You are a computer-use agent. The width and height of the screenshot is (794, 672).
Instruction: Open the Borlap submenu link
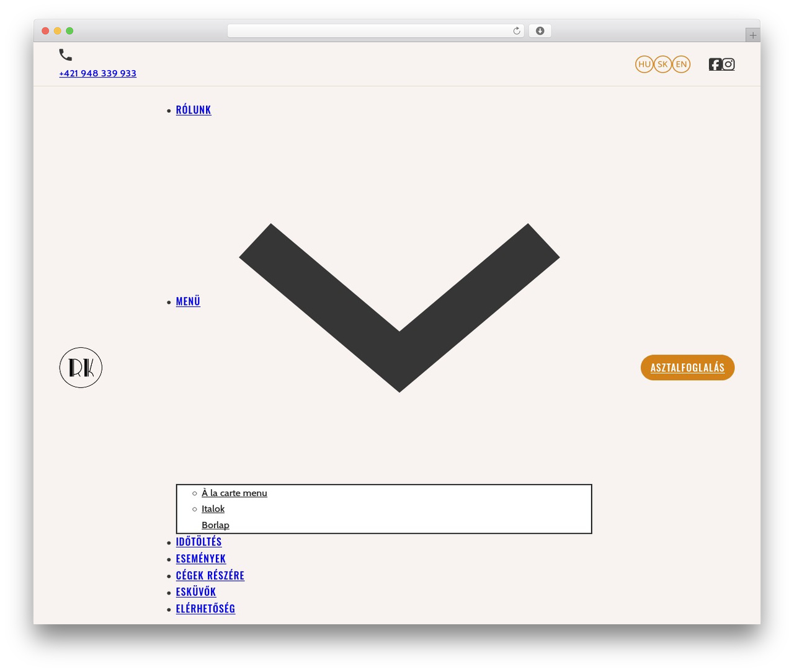coord(215,524)
